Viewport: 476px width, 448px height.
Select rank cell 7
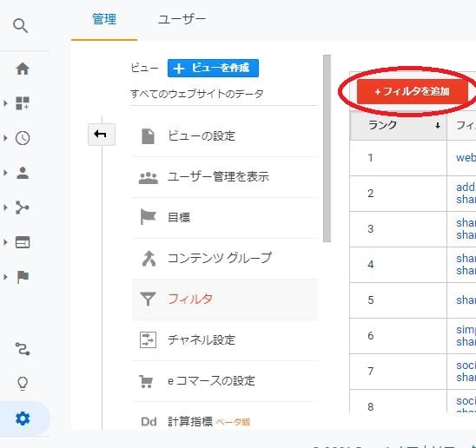[399, 372]
